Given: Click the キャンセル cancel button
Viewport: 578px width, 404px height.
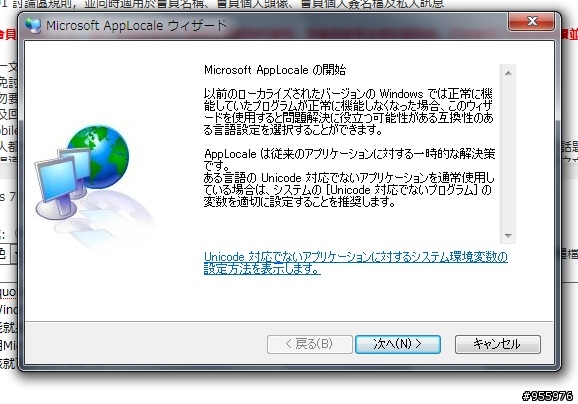Looking at the screenshot, I should click(x=498, y=344).
